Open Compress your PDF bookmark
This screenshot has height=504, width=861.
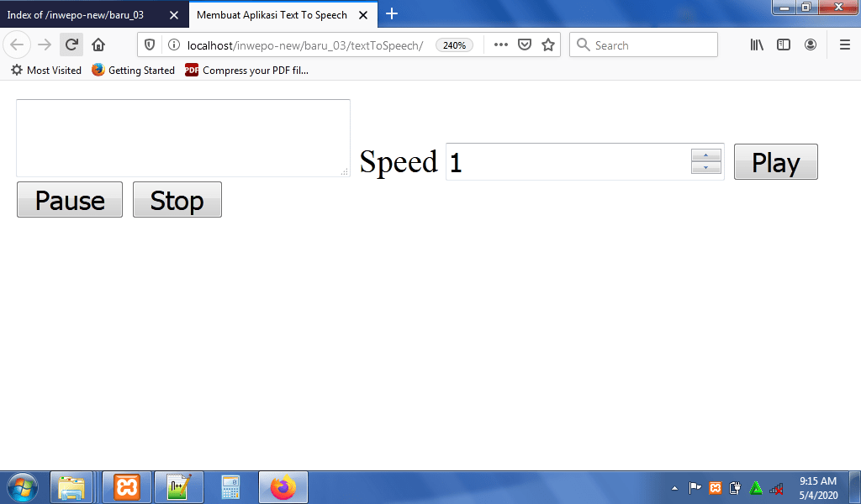pos(247,71)
